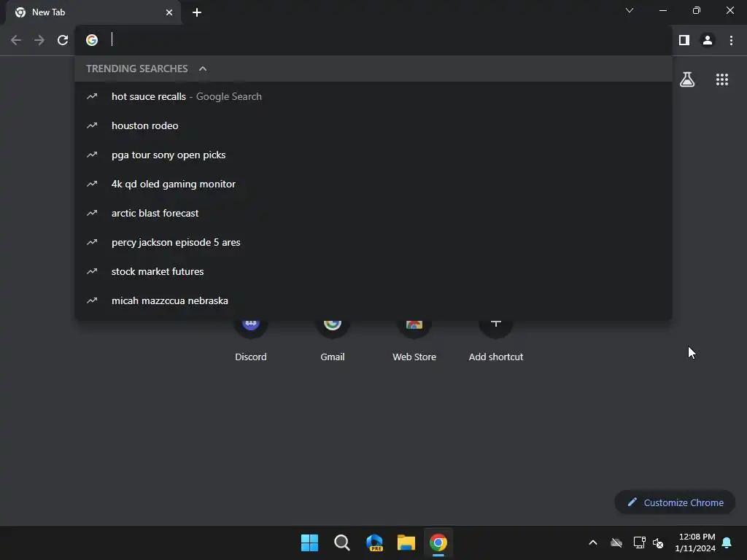Open taskbar Search

[341, 542]
